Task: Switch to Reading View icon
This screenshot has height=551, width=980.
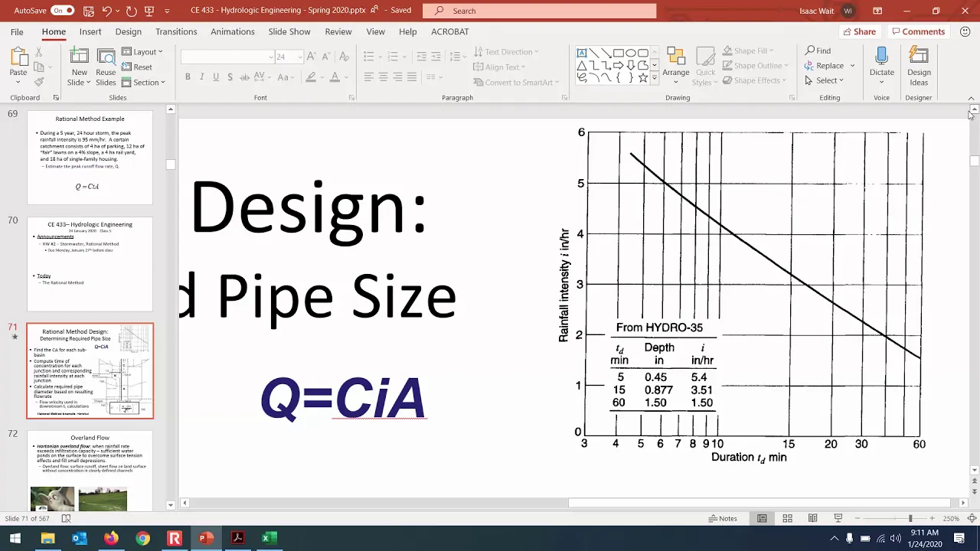Action: 812,518
